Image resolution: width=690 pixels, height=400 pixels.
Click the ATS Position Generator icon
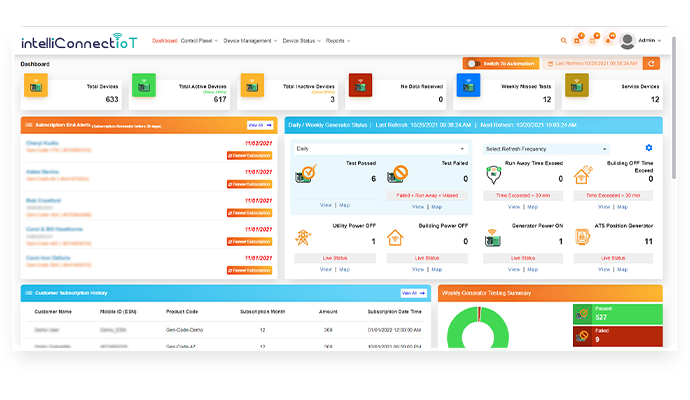[583, 237]
